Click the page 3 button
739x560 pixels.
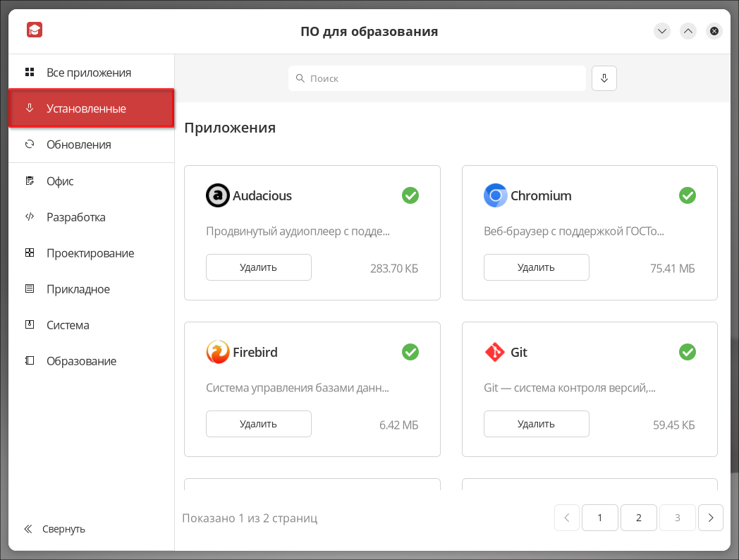[677, 518]
